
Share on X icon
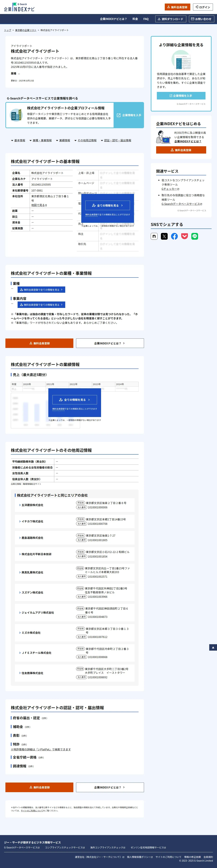click(x=164, y=236)
